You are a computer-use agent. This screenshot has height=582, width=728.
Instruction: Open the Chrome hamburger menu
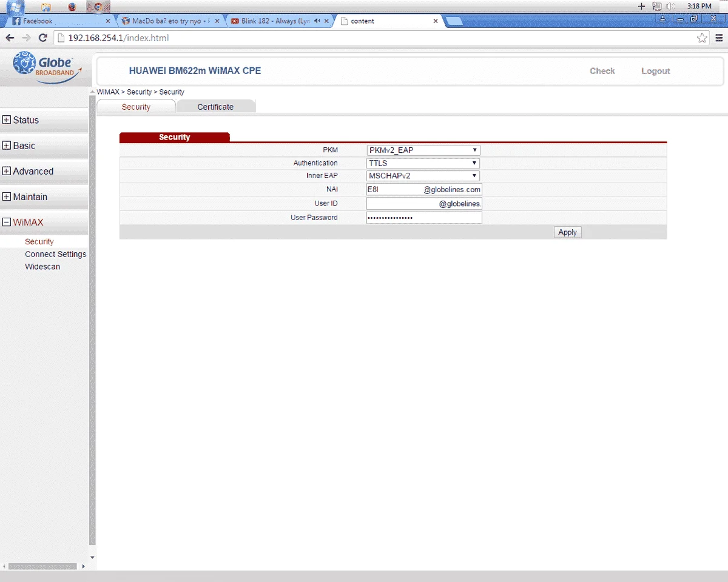pos(718,38)
